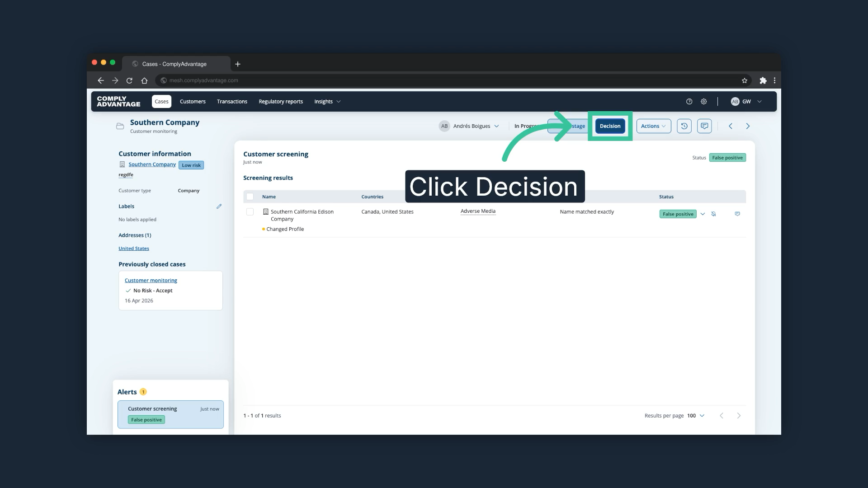
Task: Open the United States address link
Action: coord(134,249)
